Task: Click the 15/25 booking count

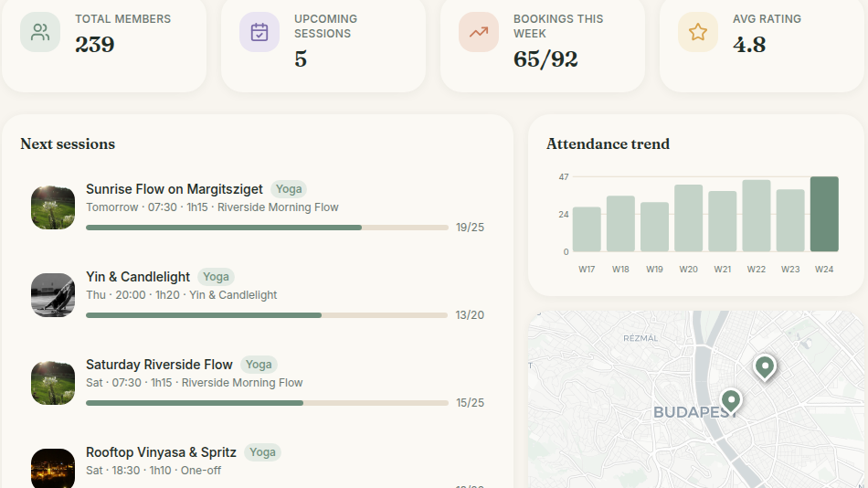Action: [x=470, y=403]
